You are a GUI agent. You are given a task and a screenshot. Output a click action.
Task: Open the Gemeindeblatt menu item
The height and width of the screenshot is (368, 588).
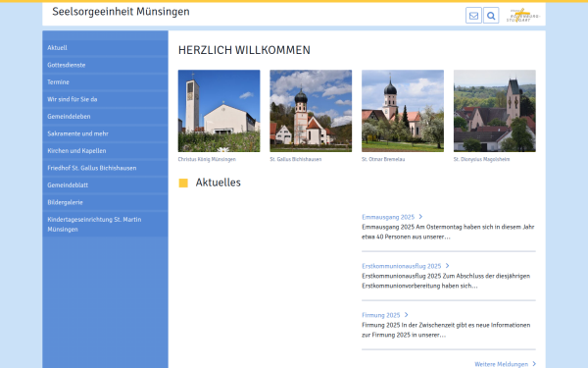pyautogui.click(x=105, y=185)
